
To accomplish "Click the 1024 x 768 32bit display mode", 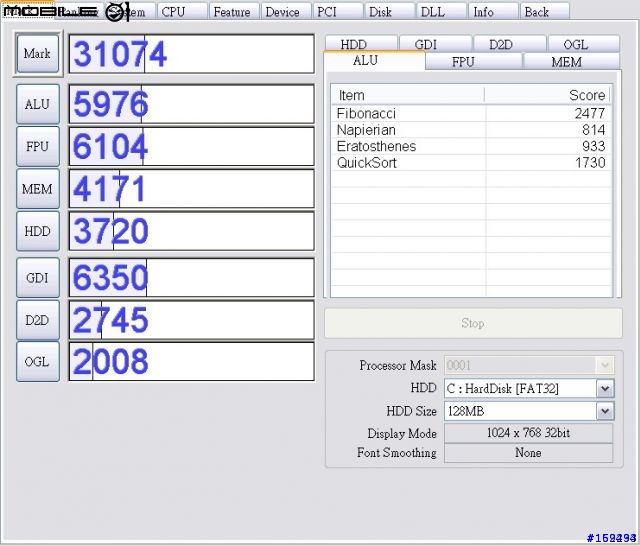I will tap(529, 433).
